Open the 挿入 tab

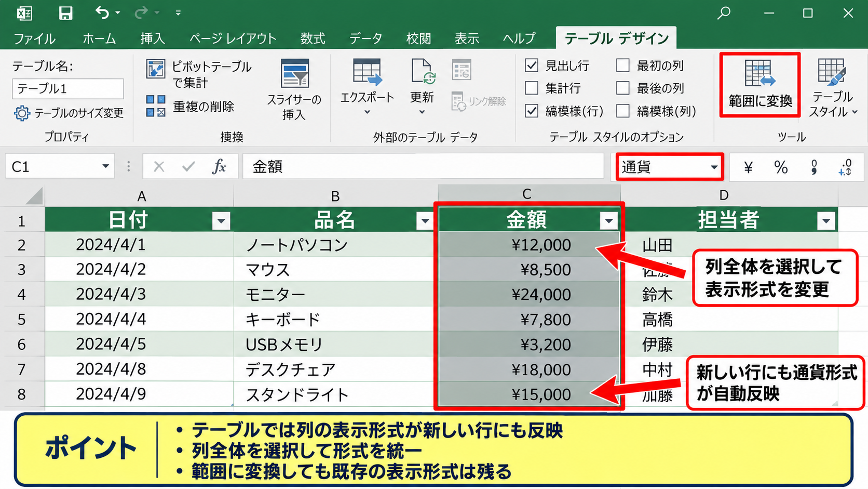(153, 38)
